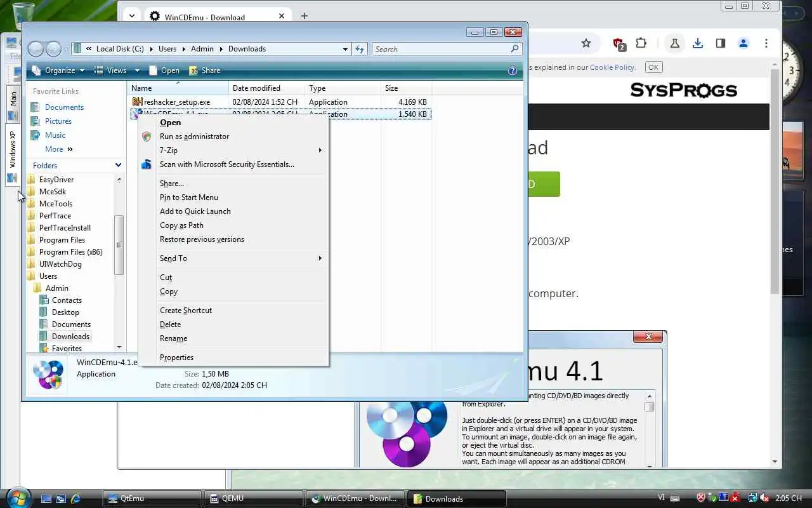This screenshot has height=508, width=812.
Task: Choose Restore previous versions
Action: pos(233,239)
